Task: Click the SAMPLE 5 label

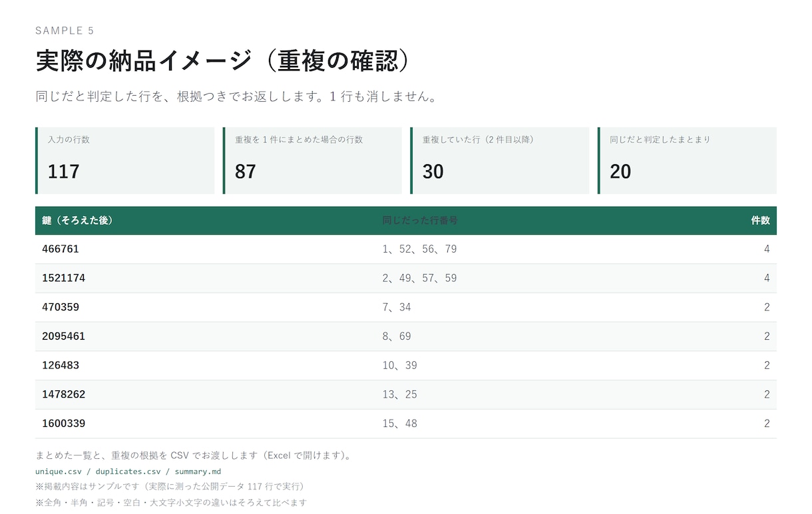Action: [65, 31]
